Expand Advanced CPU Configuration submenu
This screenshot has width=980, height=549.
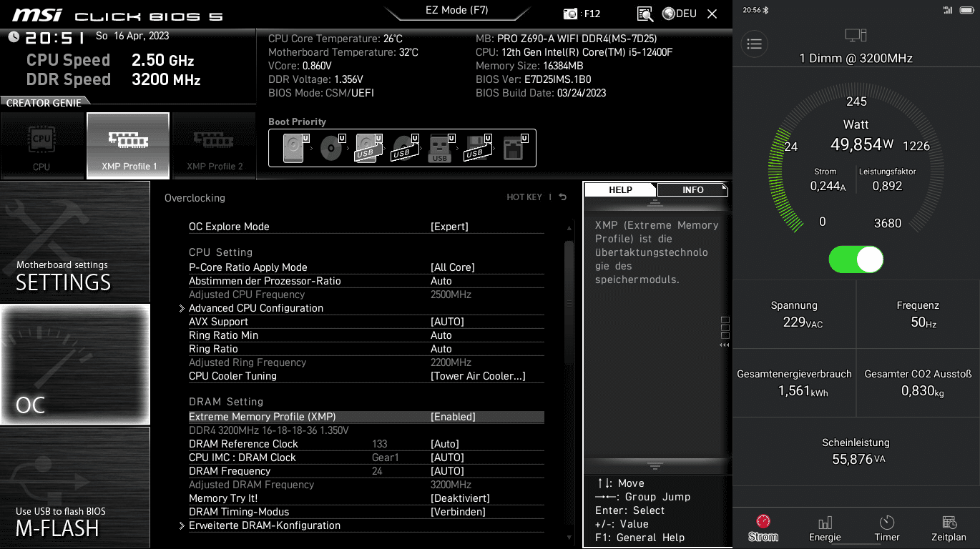[256, 308]
